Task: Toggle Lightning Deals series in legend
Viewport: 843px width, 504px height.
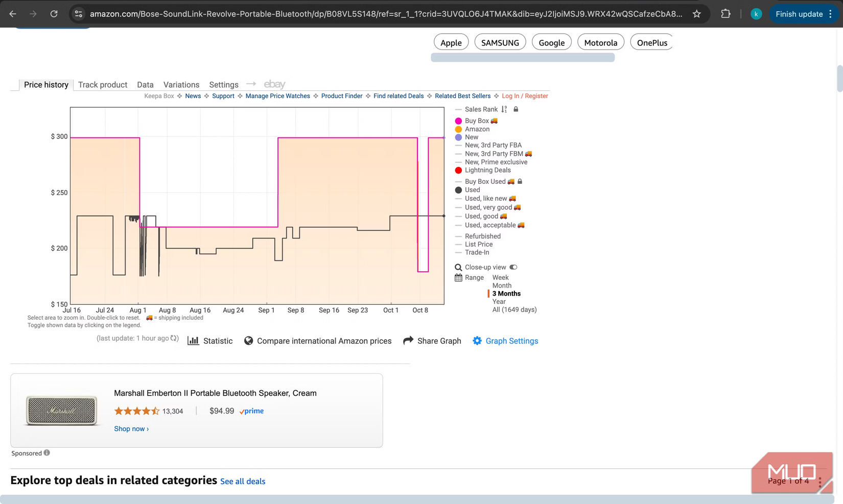Action: [483, 170]
